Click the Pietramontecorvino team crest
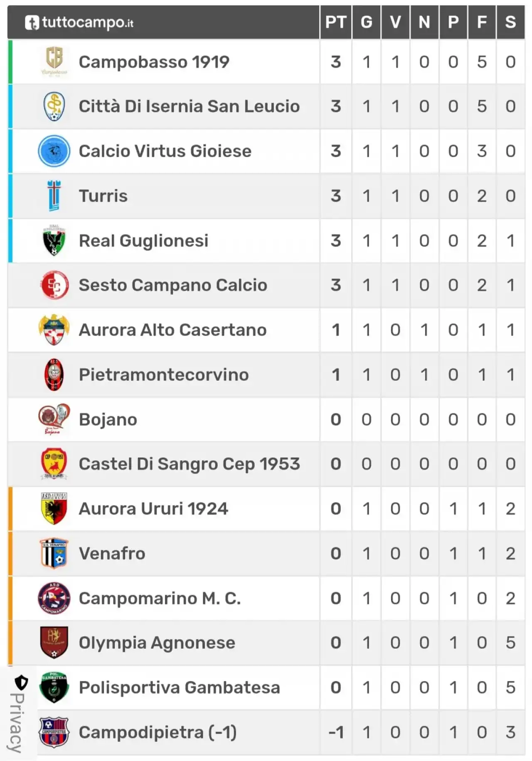Screen dimensions: 532x761 point(54,374)
